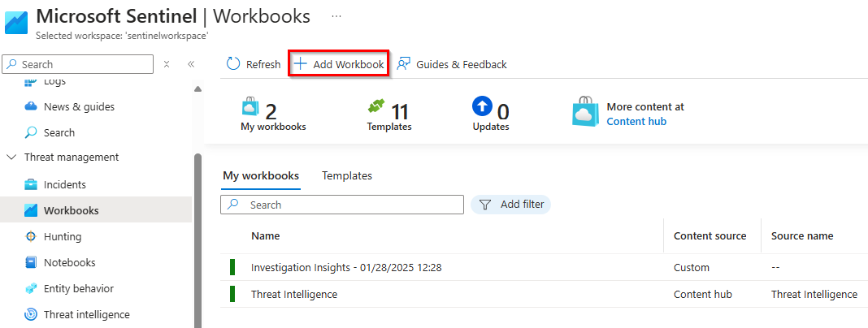This screenshot has height=328, width=868.
Task: Open the Incidents briefcase icon in sidebar
Action: 31,184
